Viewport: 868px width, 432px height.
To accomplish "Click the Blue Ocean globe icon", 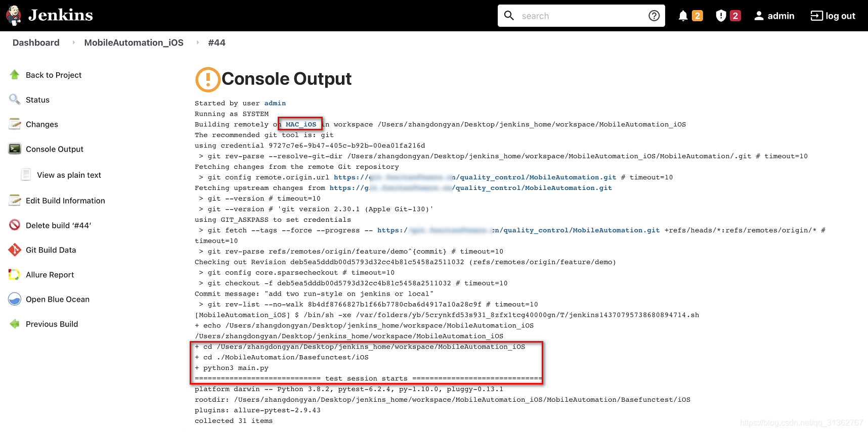I will (x=15, y=299).
